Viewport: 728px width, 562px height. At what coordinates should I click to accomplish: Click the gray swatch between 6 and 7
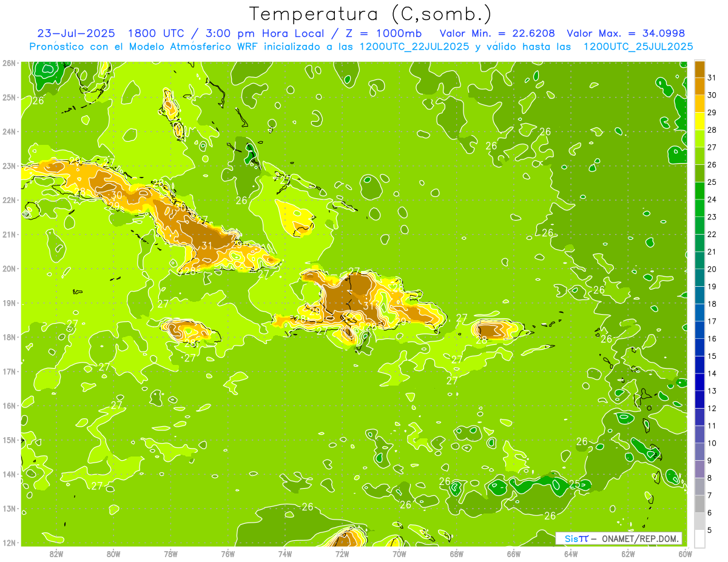[x=699, y=504]
